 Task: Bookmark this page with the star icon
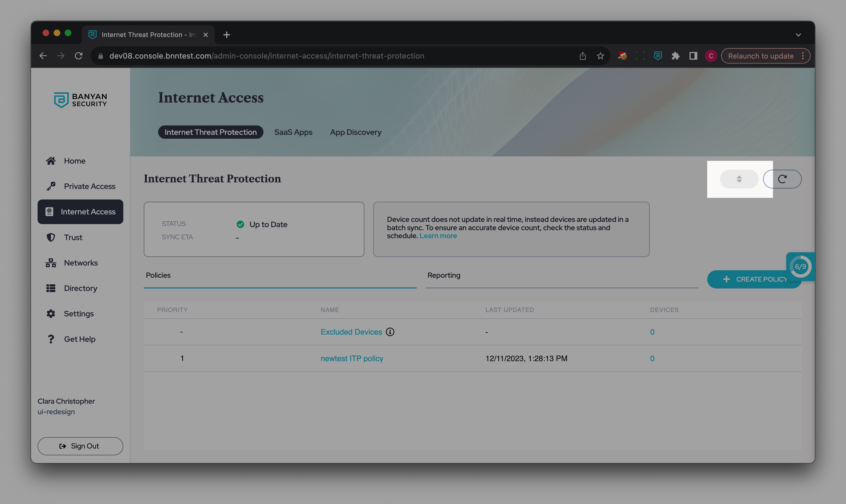600,56
